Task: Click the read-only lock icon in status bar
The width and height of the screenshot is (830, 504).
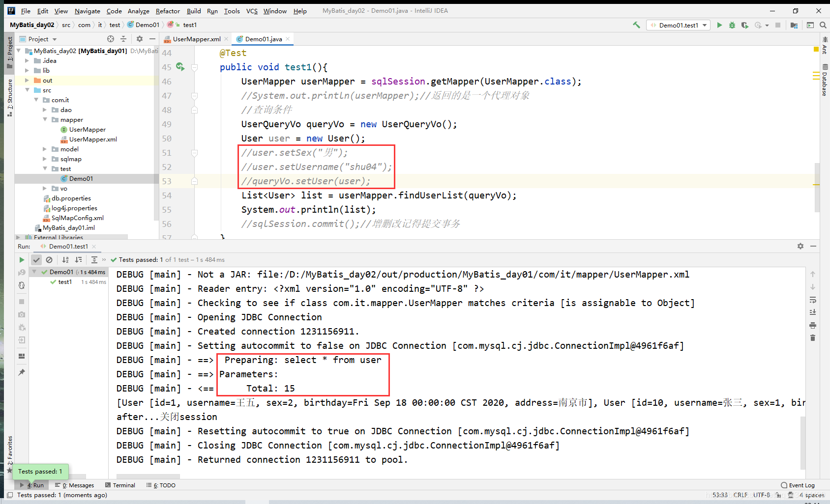Action: point(778,495)
